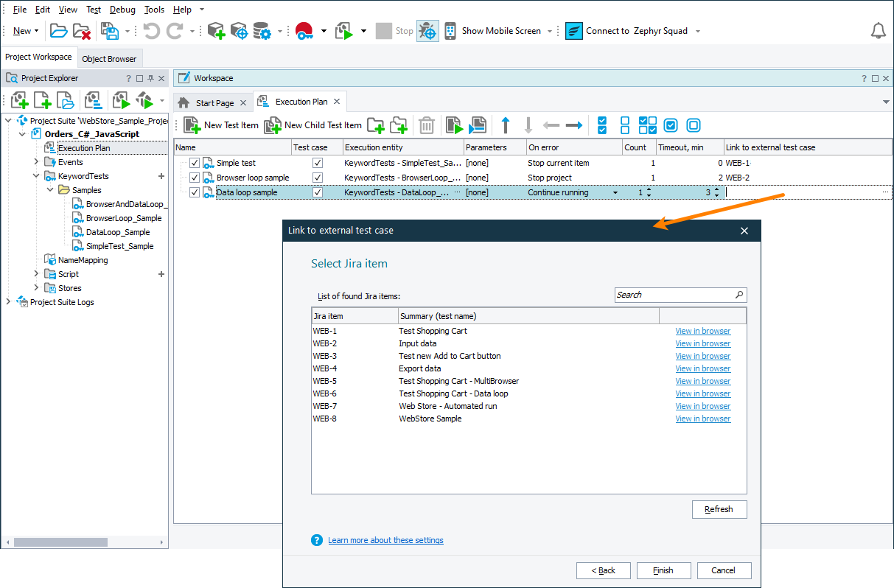Open View in browser link for WEB-3
This screenshot has height=588, width=894.
pyautogui.click(x=702, y=356)
